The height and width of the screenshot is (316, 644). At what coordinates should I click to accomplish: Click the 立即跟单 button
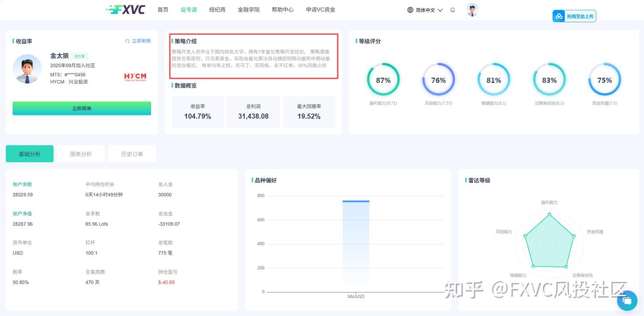coord(82,108)
